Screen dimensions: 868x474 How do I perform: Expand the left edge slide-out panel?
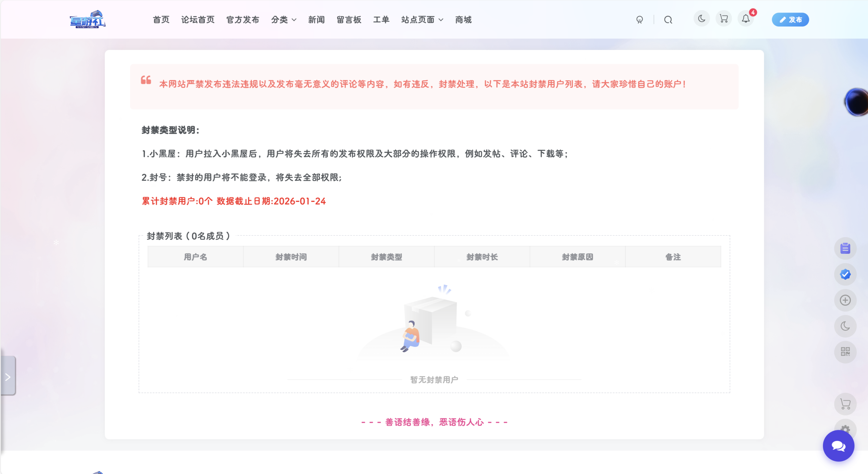click(x=8, y=377)
